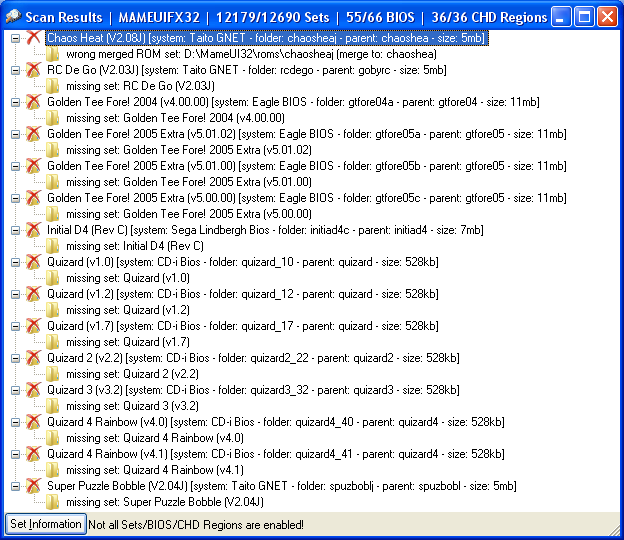This screenshot has width=624, height=540.
Task: Collapse the Golden Tee Fore! 2004 node
Action: click(15, 102)
